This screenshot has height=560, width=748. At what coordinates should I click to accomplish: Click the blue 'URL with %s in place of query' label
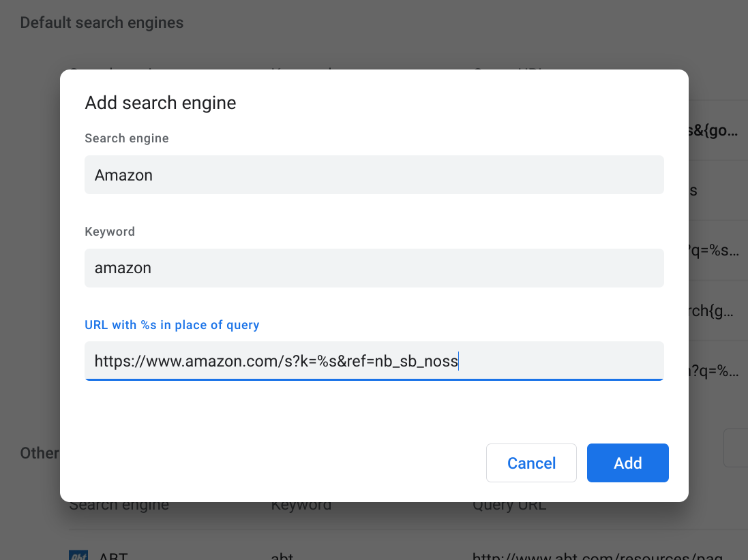[172, 325]
